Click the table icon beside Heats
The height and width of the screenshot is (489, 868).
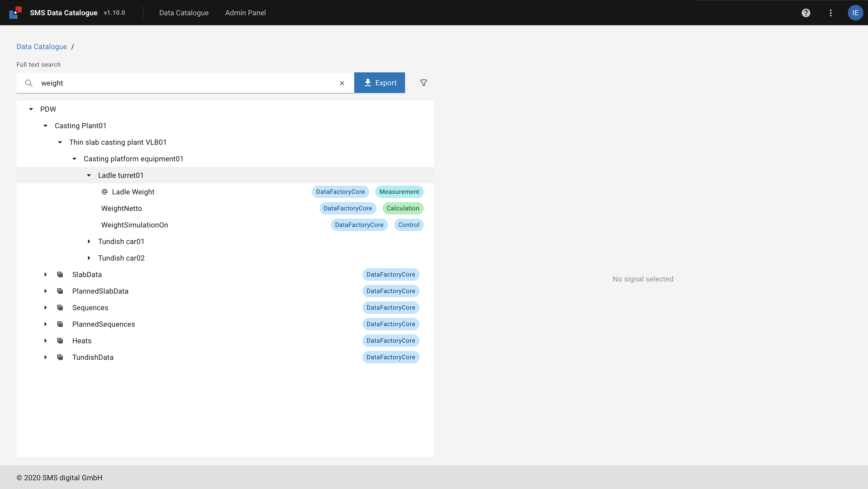(x=60, y=341)
